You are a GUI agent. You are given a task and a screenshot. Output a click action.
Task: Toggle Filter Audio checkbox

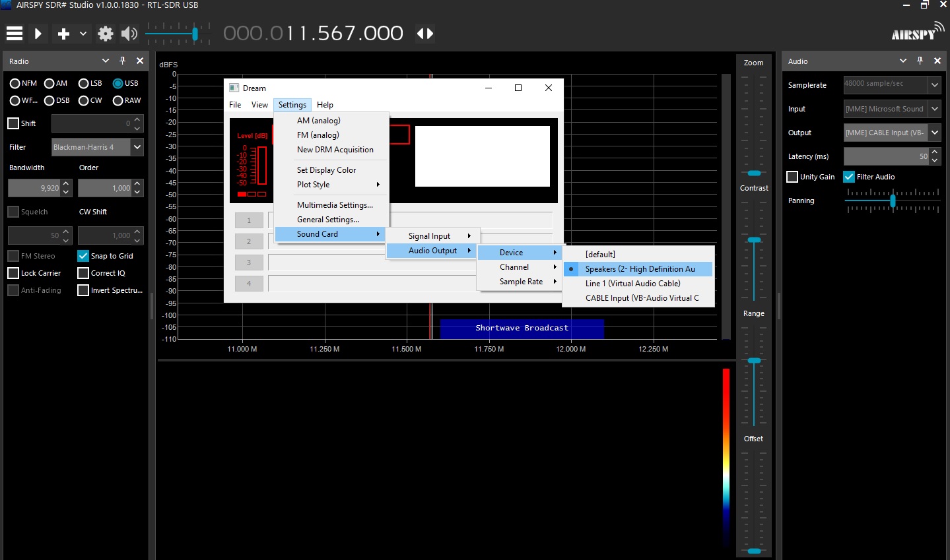click(x=849, y=177)
